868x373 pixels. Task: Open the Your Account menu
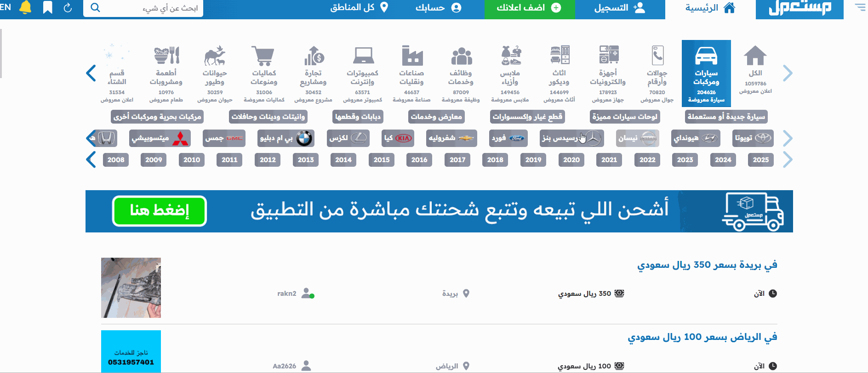coord(438,8)
